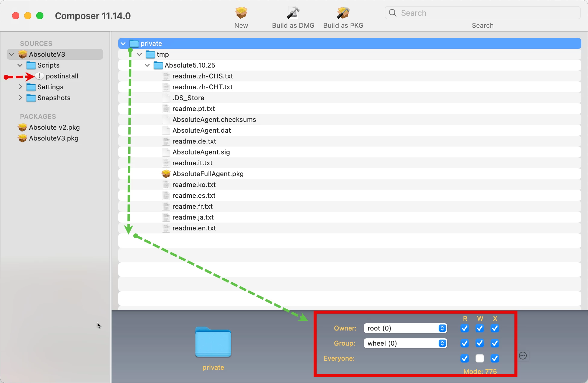The width and height of the screenshot is (588, 383).
Task: Click the magnifying glass search icon
Action: coord(393,13)
